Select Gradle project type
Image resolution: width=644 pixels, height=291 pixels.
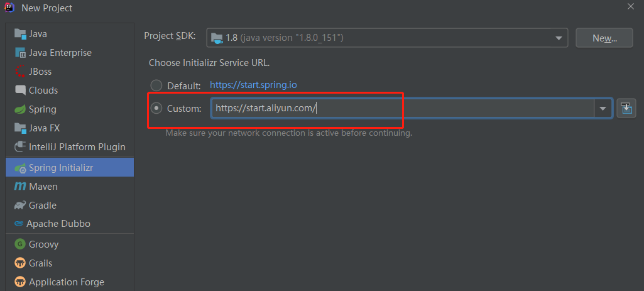70,205
